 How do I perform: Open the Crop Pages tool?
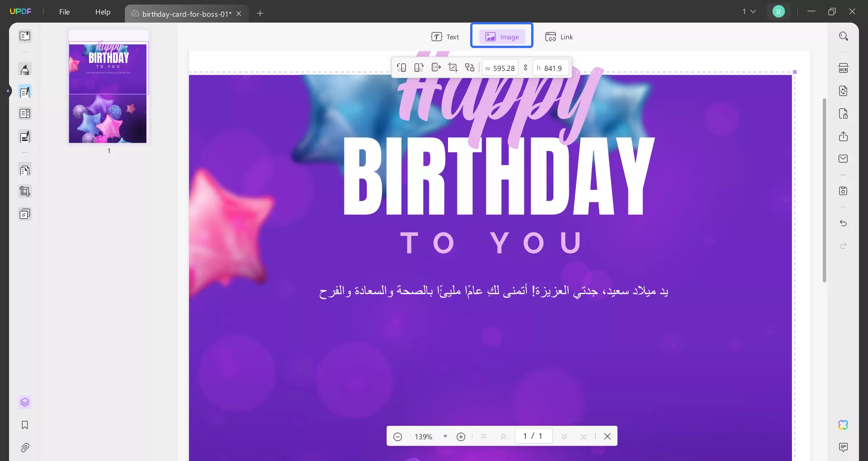point(25,191)
